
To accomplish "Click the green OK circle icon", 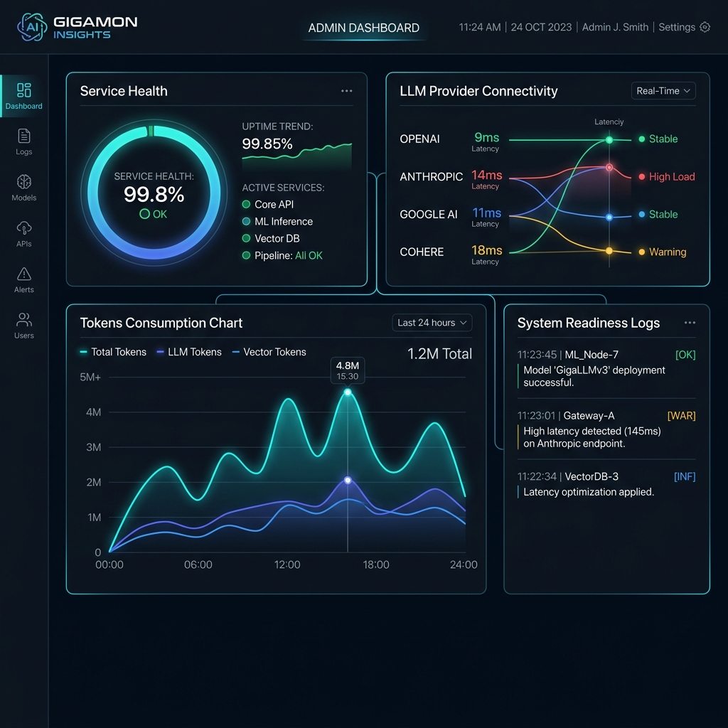I will 144,214.
